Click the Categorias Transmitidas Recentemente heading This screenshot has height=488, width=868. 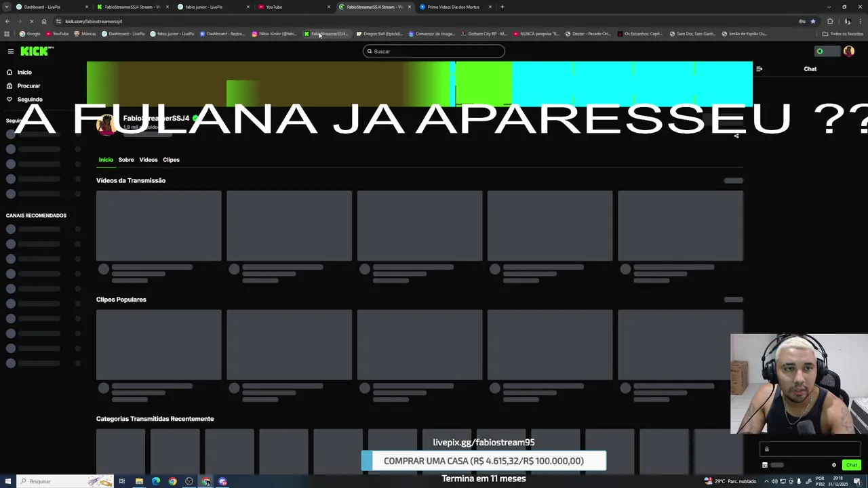[x=155, y=419]
